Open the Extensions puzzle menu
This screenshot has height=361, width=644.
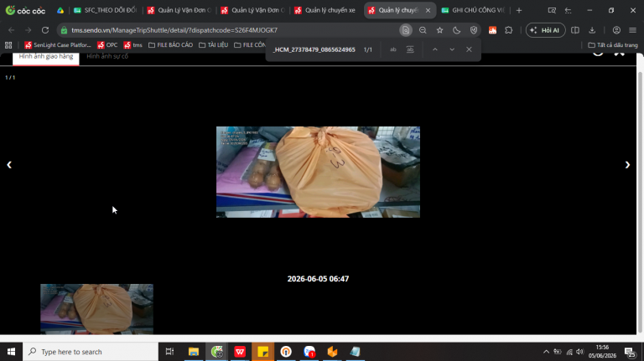pos(509,30)
